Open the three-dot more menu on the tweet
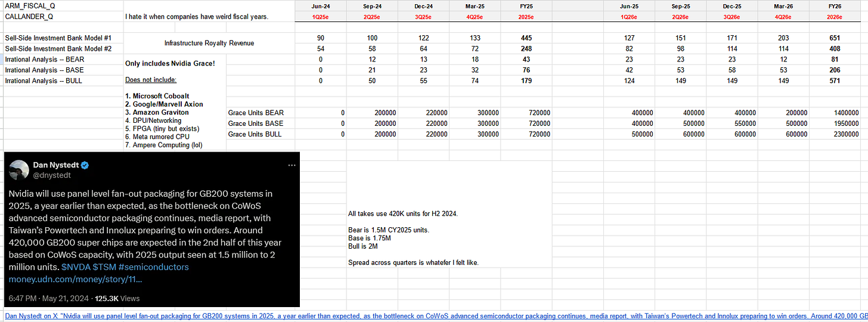Screen dimensions: 868x322 [x=292, y=165]
